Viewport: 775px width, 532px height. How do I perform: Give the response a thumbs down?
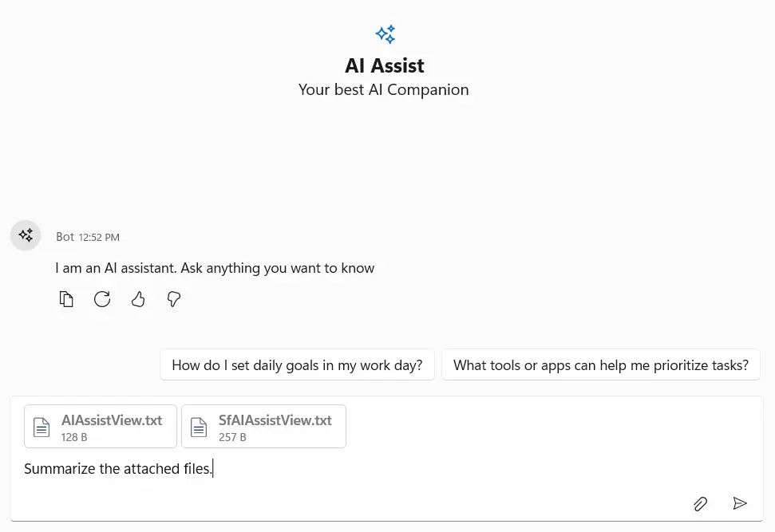[174, 299]
